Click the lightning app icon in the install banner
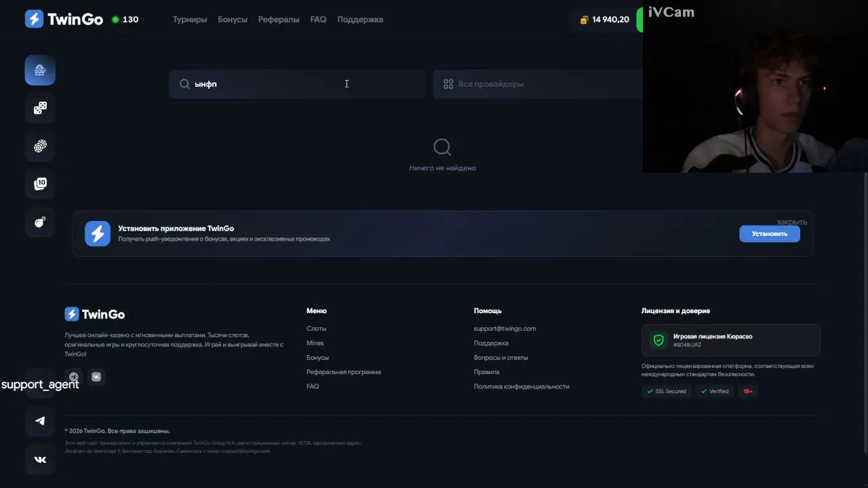 click(x=98, y=234)
